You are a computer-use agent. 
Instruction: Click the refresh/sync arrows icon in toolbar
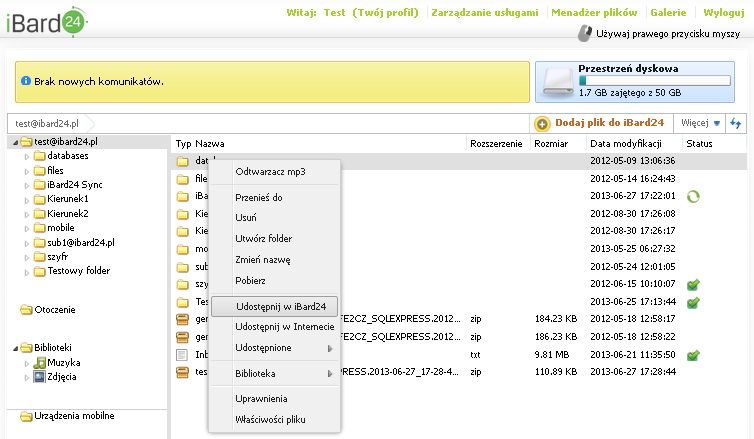tap(736, 123)
